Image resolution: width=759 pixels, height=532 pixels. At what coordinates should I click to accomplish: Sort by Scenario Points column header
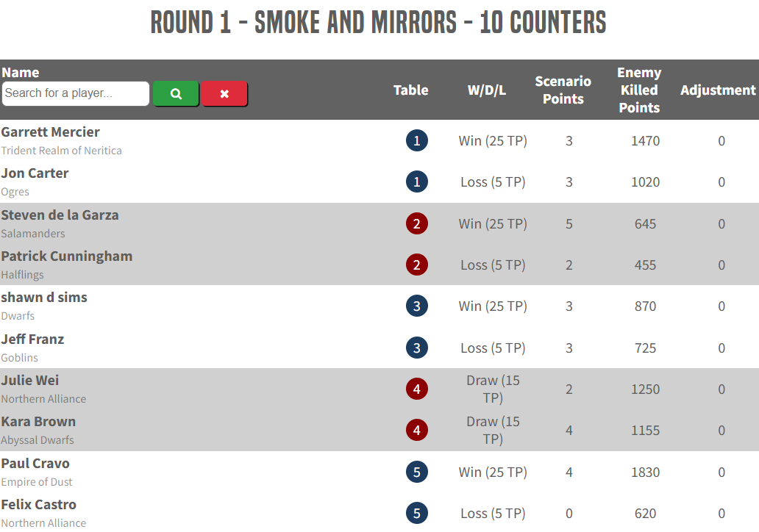tap(563, 90)
